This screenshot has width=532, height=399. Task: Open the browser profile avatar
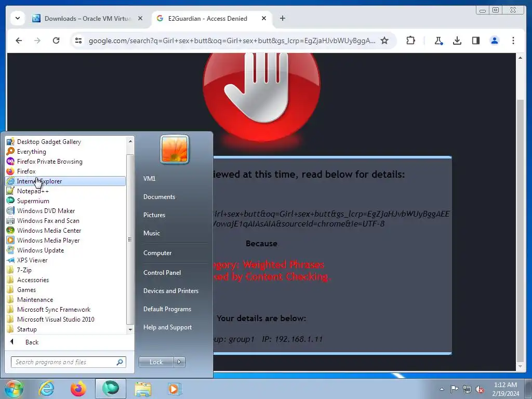[x=495, y=41]
